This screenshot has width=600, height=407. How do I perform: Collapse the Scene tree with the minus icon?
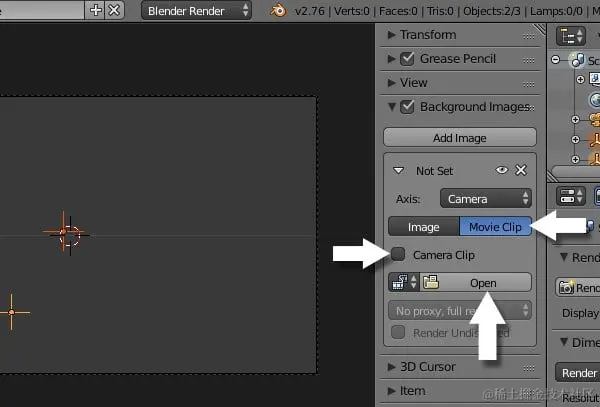[x=556, y=60]
